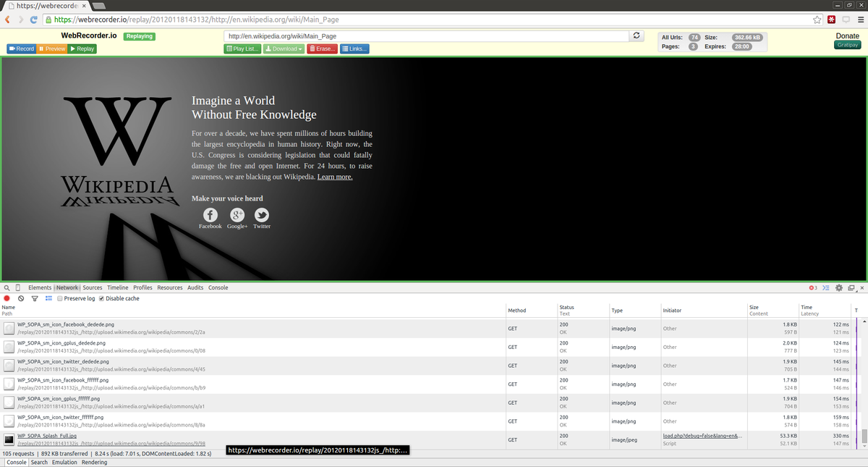Select WP_SOPA_sm_icon_twitter_ffffff.png request

(427, 421)
